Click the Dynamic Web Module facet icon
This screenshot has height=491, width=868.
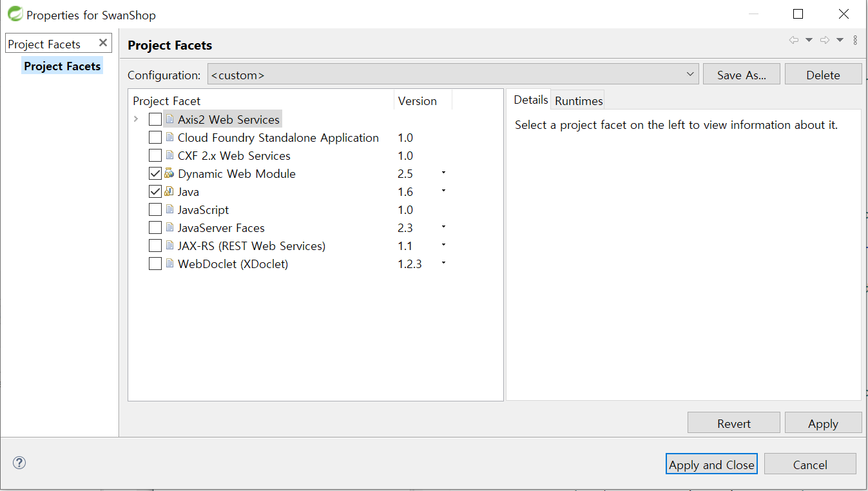point(169,173)
